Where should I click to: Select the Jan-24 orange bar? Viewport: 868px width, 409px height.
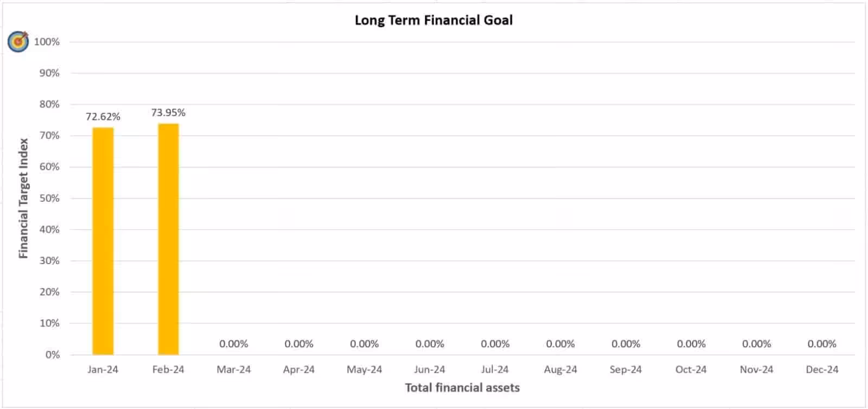(103, 241)
